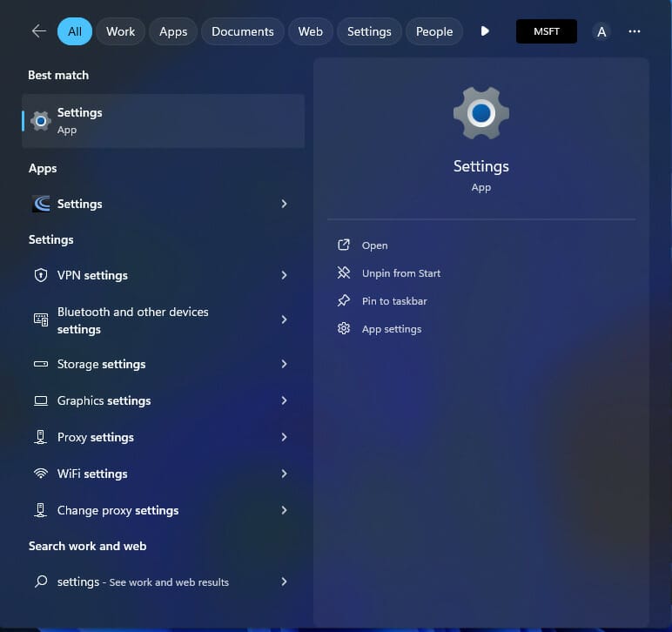Click the Settings gear icon in Best match
Viewport: 672px width, 632px height.
click(41, 121)
